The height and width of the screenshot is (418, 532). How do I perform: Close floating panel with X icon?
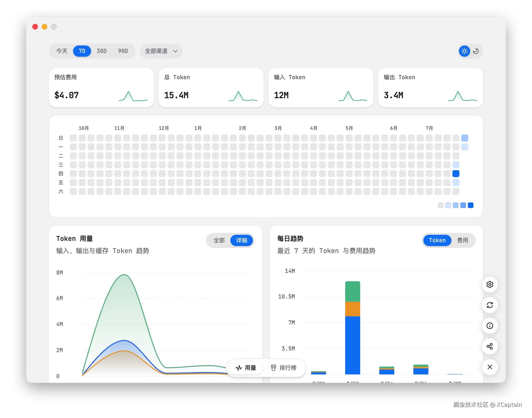pos(489,367)
